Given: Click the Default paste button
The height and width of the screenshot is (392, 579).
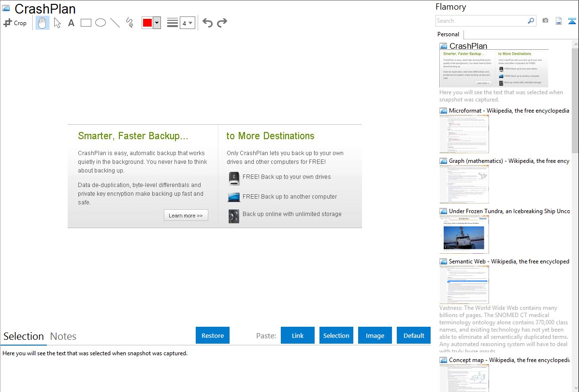Looking at the screenshot, I should click(414, 335).
